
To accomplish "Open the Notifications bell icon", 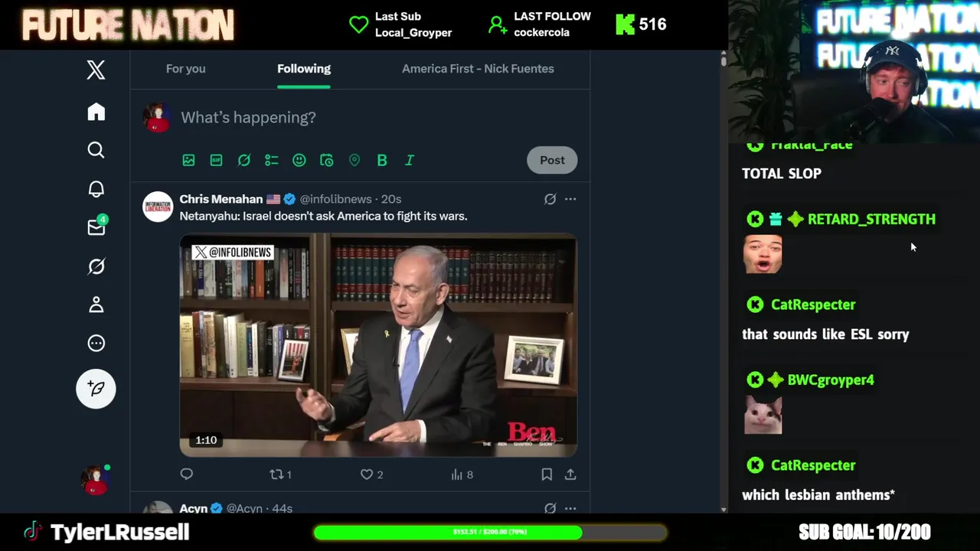I will tap(96, 189).
